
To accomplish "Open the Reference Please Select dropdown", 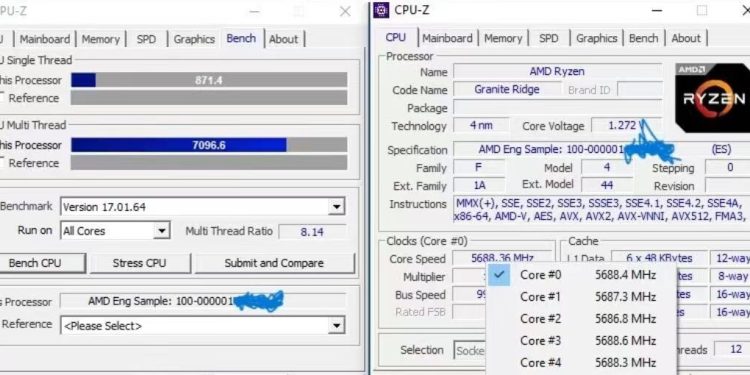I will (336, 326).
